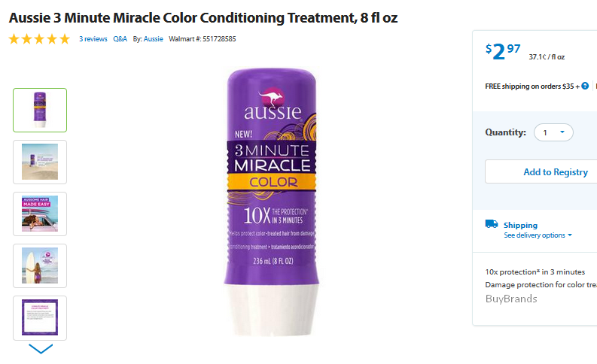
Task: Click the five-star rating icons
Action: tap(39, 39)
